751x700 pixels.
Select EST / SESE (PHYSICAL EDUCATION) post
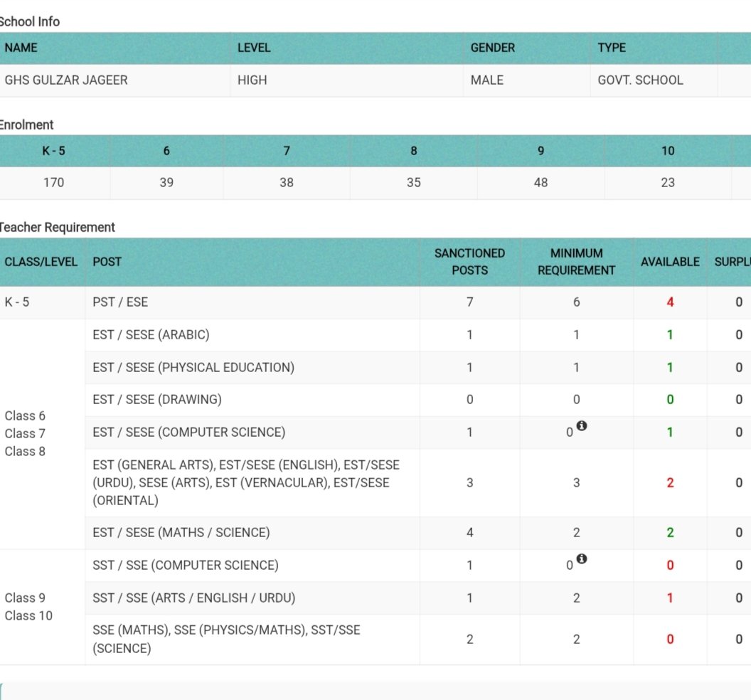coord(193,368)
